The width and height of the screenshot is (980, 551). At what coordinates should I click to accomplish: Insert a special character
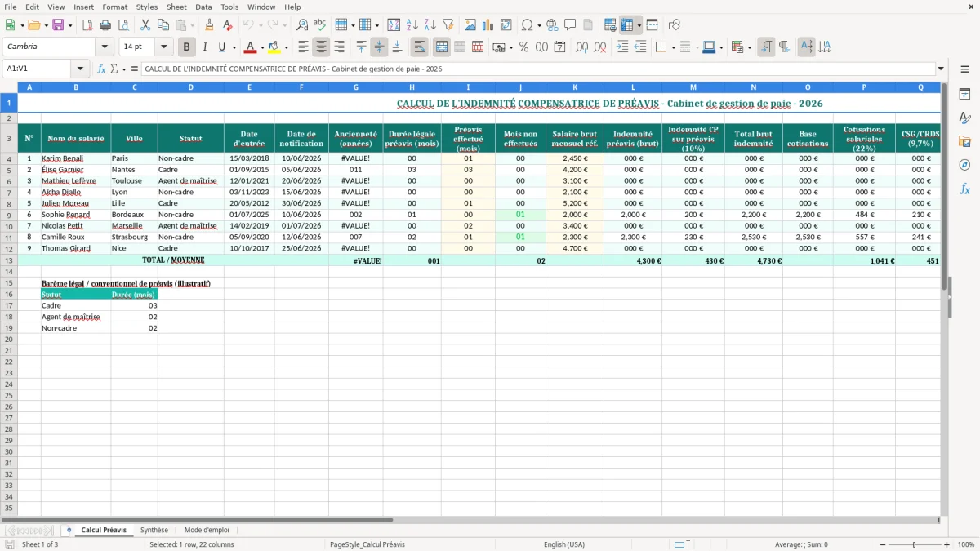[527, 25]
